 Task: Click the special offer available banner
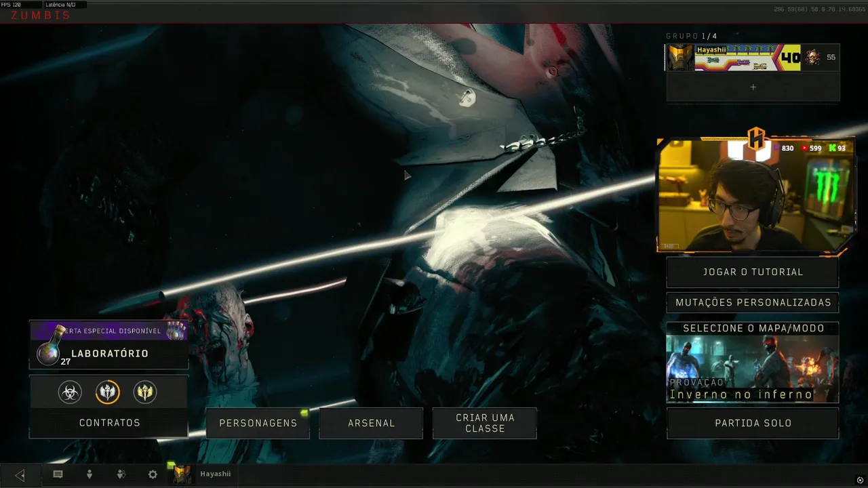pyautogui.click(x=108, y=331)
